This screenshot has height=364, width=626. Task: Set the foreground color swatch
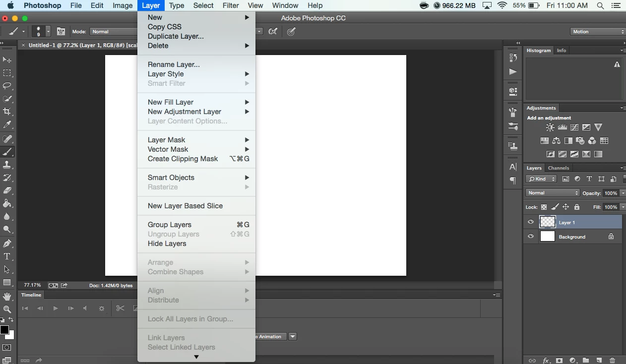[x=4, y=330]
